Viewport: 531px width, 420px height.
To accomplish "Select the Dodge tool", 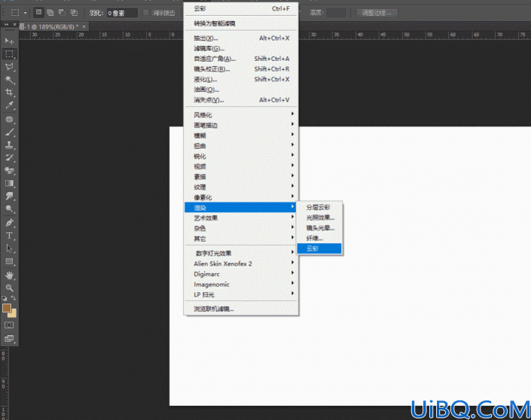I will coord(9,208).
